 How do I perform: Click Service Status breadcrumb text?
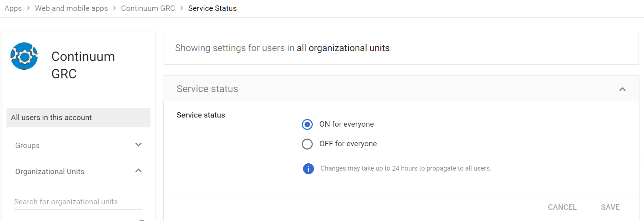coord(212,8)
